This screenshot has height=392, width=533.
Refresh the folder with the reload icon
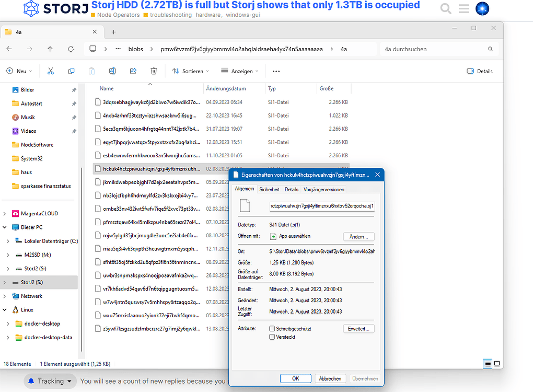(x=71, y=48)
